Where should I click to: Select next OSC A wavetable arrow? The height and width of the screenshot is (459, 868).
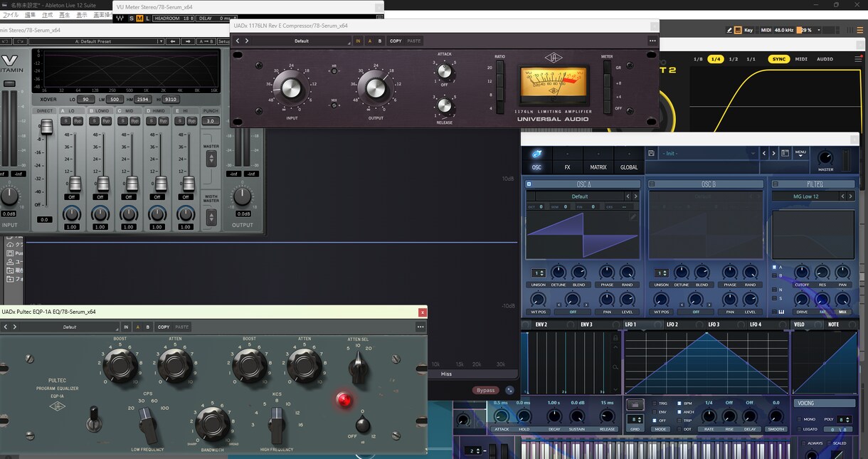point(636,196)
